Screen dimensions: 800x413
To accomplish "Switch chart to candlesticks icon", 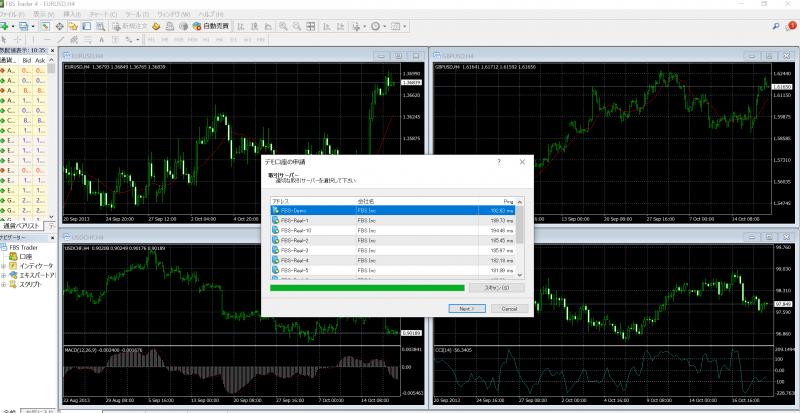I will 255,26.
